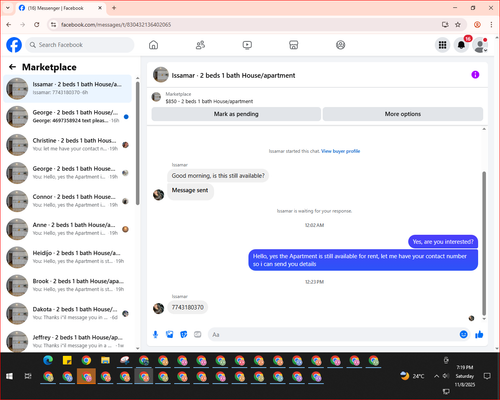Click the conversation list scrollbar
Viewport: 500px width, 400px height.
click(x=138, y=143)
